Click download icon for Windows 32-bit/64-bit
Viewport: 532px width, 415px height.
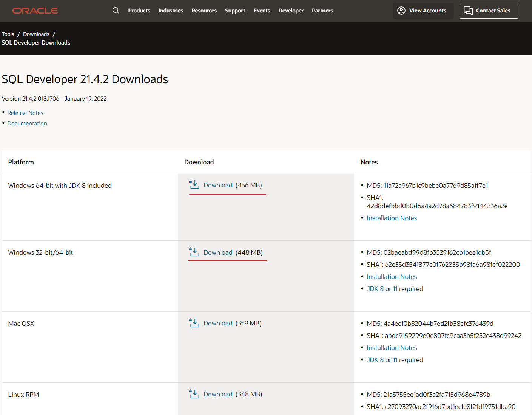pyautogui.click(x=194, y=252)
